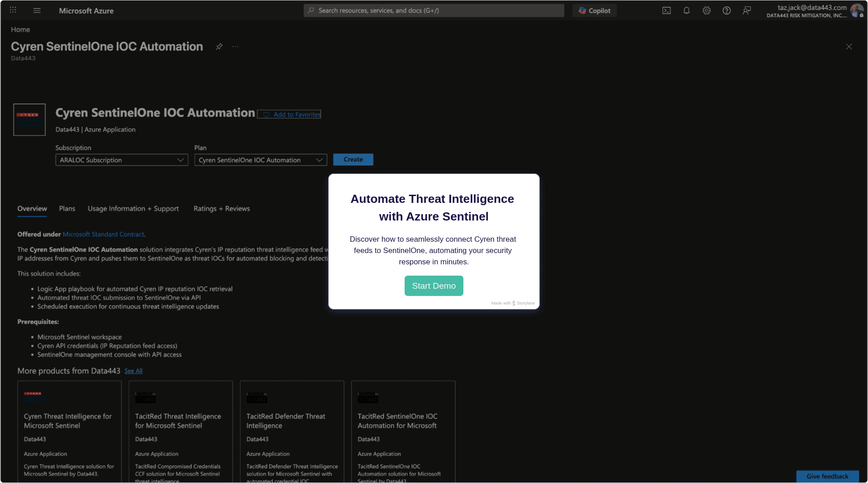
Task: Open the portal settings gear
Action: (x=706, y=10)
